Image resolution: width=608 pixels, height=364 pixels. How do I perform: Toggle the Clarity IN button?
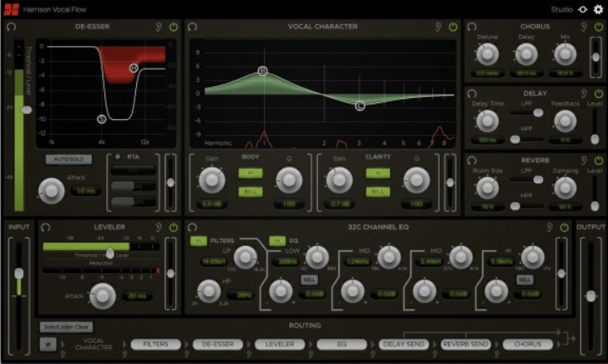pos(378,173)
